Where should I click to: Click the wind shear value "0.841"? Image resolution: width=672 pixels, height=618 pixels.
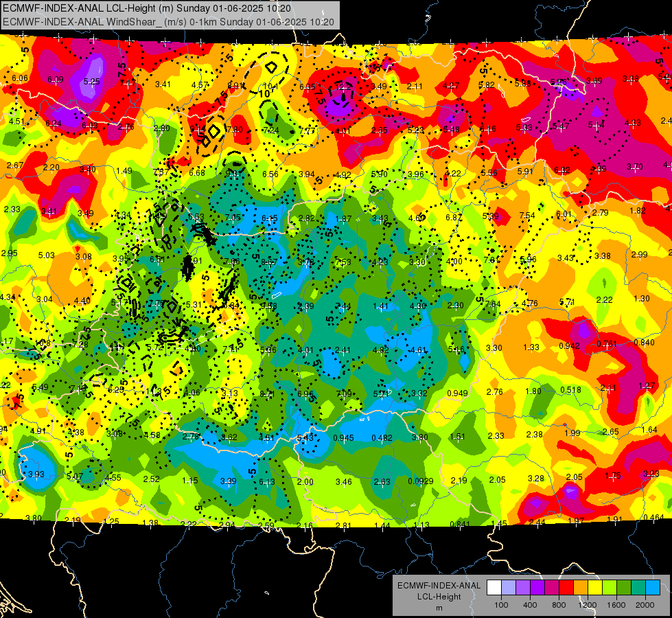[461, 524]
